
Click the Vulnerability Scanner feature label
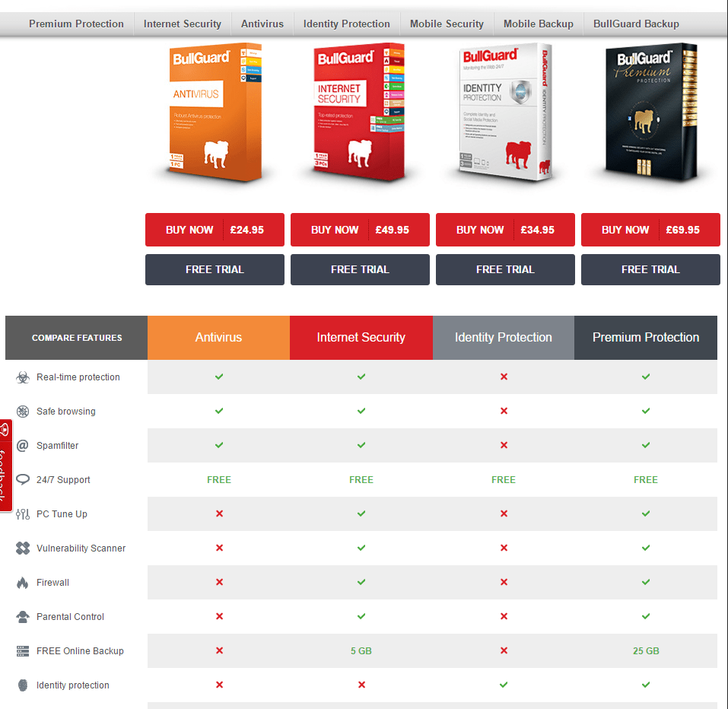click(x=81, y=548)
